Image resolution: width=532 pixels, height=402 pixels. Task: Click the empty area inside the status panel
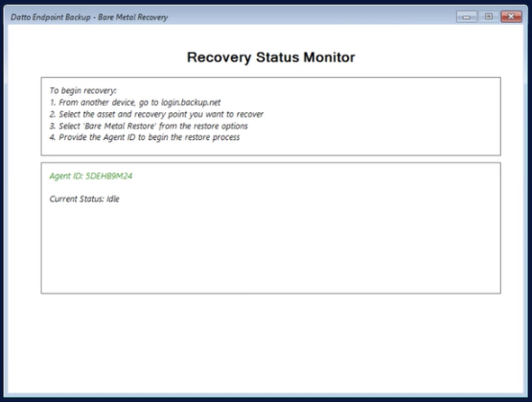coord(270,248)
